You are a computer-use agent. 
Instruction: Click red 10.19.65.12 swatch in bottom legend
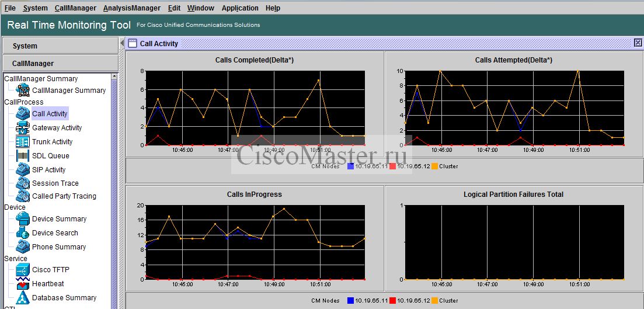pos(392,300)
